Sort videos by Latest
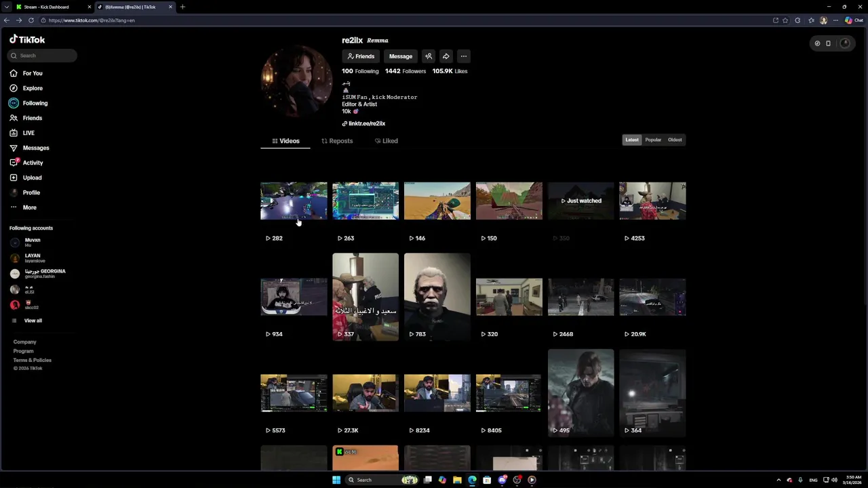This screenshot has width=868, height=488. (632, 140)
